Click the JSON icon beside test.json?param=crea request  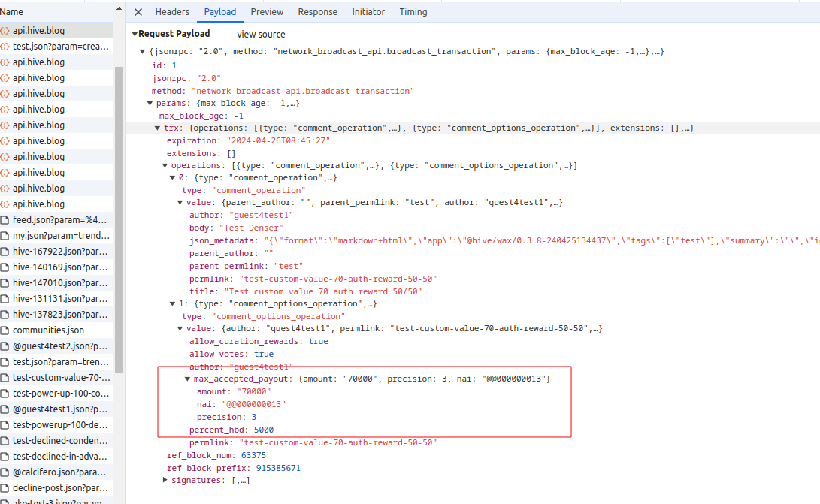coord(5,47)
